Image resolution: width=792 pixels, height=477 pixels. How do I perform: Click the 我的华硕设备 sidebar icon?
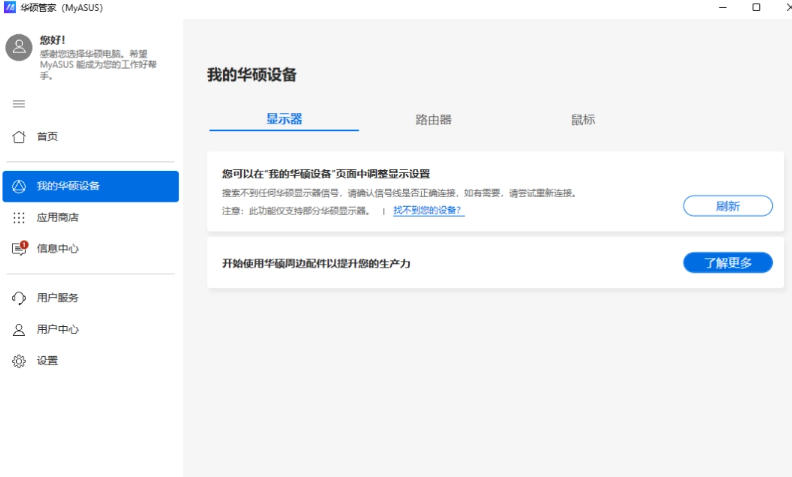pos(19,186)
